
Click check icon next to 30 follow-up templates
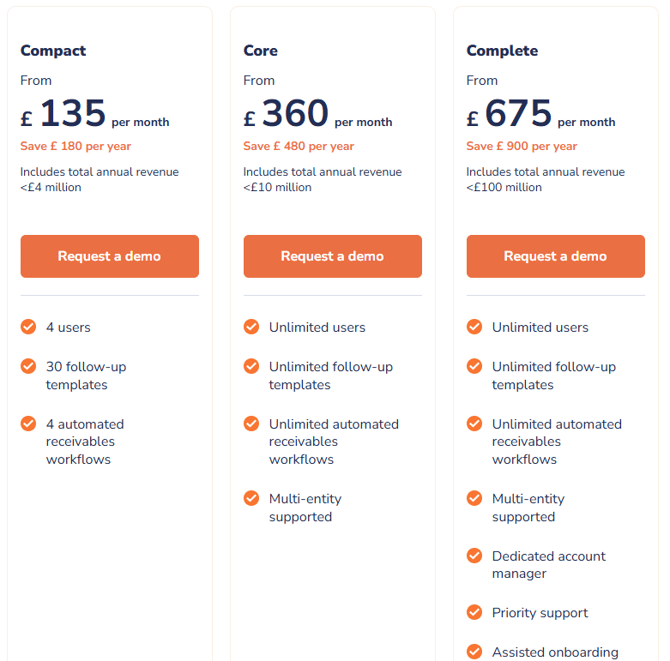pyautogui.click(x=28, y=366)
